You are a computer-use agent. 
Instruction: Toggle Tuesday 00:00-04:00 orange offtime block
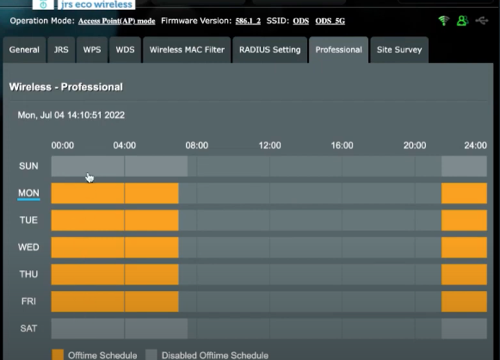[88, 220]
